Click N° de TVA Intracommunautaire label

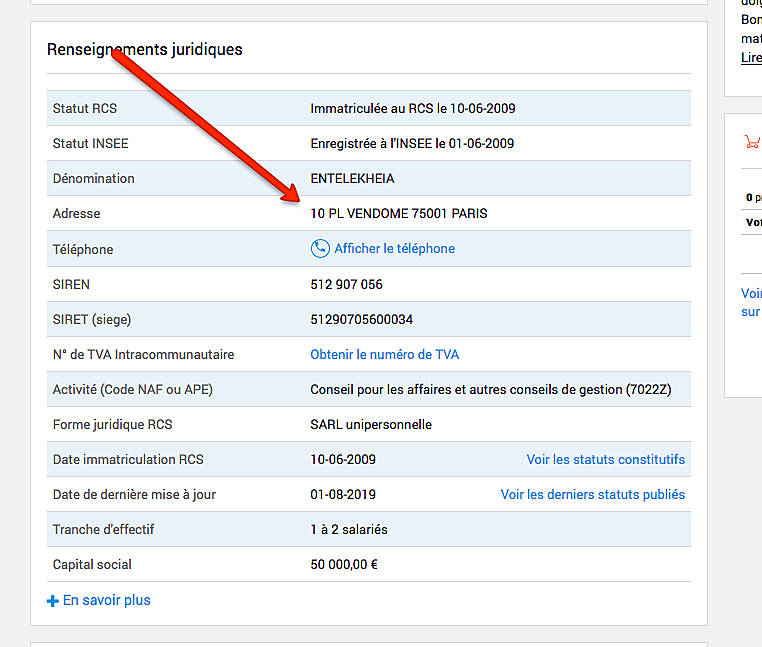pos(143,354)
